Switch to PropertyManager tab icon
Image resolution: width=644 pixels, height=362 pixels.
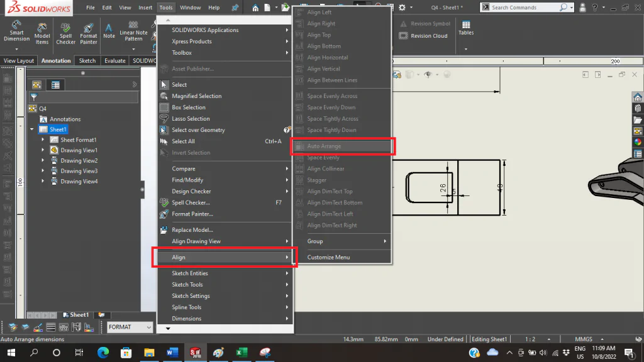55,85
